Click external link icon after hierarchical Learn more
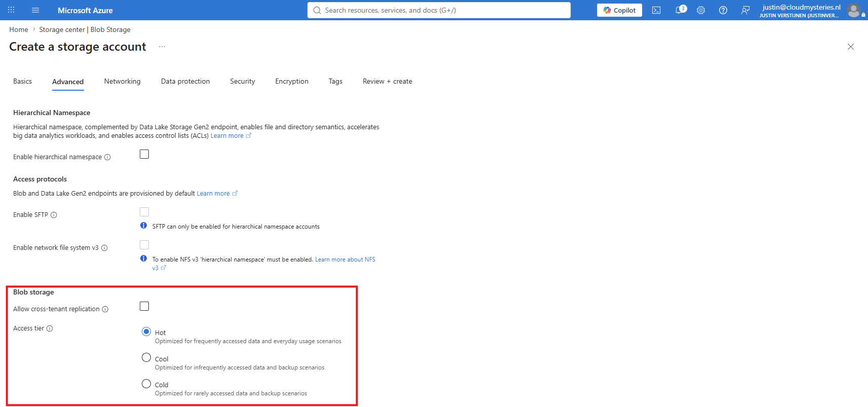This screenshot has width=868, height=407. [x=249, y=136]
